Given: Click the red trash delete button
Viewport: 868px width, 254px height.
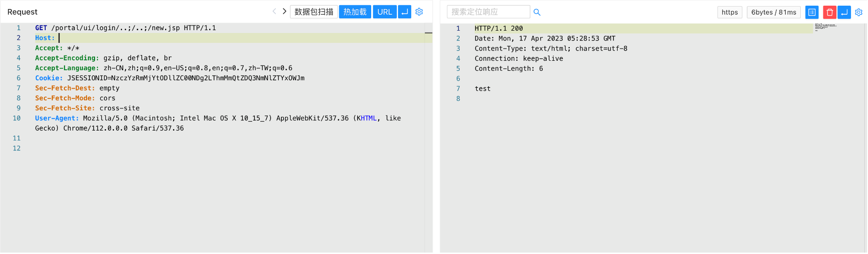Looking at the screenshot, I should click(829, 12).
